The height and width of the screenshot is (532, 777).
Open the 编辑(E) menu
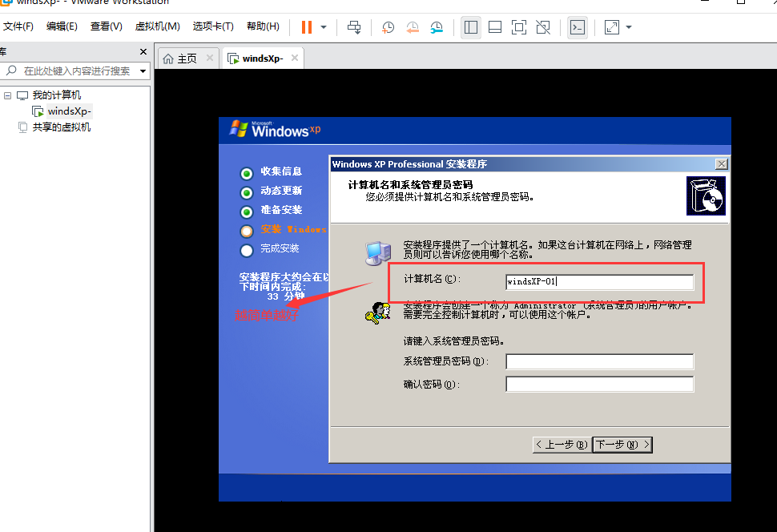pyautogui.click(x=62, y=26)
